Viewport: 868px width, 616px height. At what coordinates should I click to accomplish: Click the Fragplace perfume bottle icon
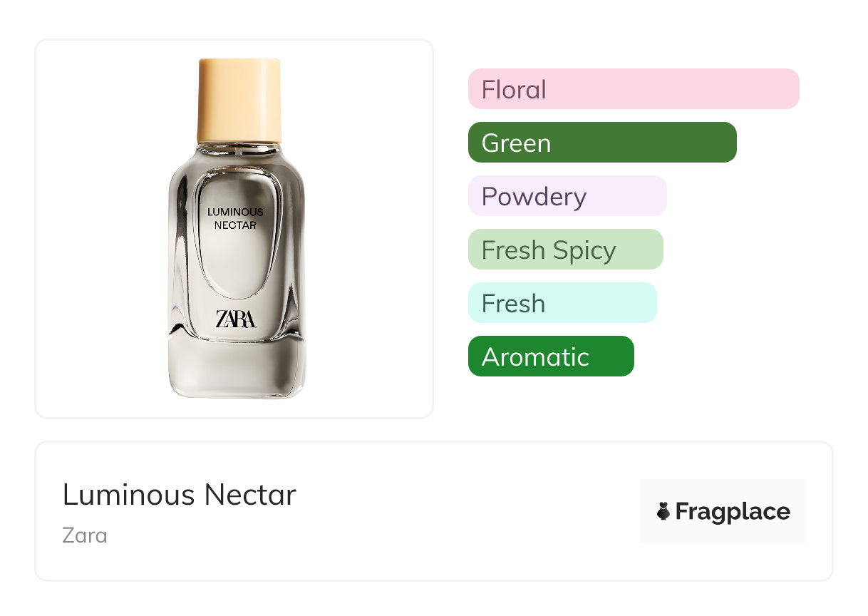[663, 511]
